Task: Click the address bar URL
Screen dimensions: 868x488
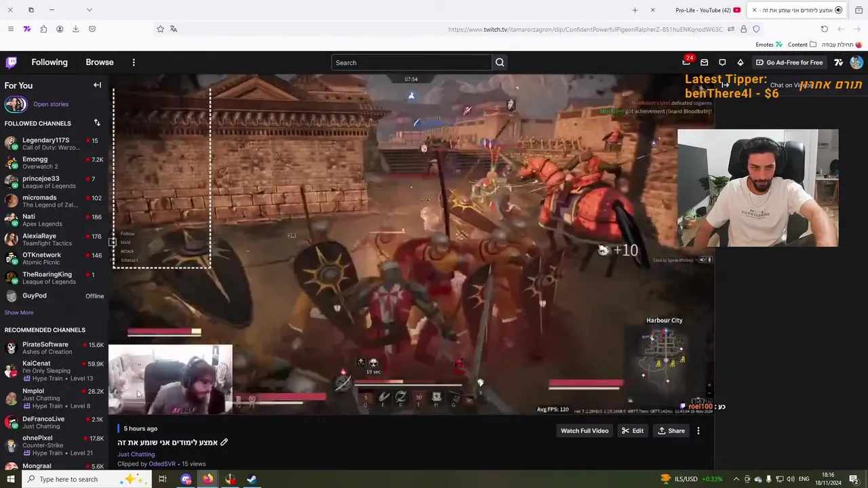Action: (x=585, y=29)
